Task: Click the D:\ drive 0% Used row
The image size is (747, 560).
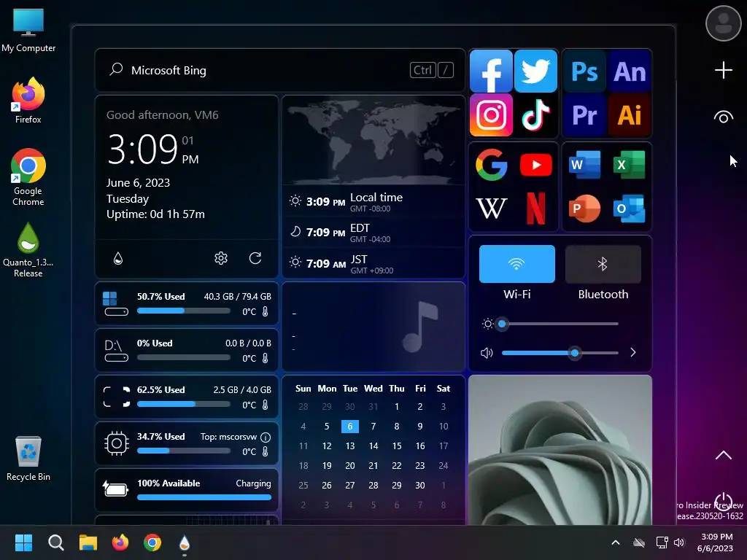Action: click(x=187, y=351)
